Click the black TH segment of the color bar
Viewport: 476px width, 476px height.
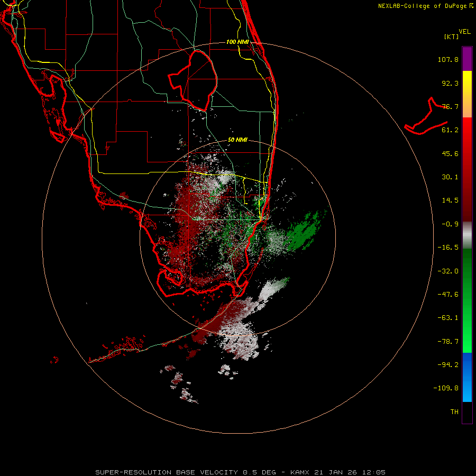(x=467, y=413)
